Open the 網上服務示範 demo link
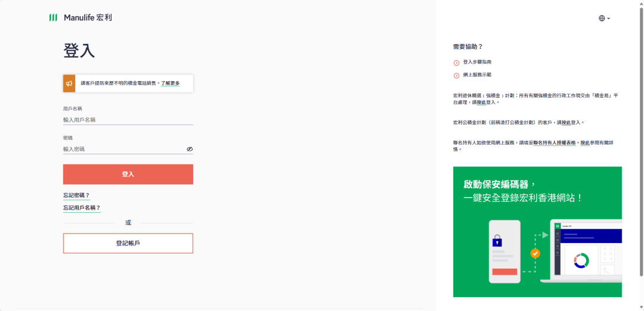Viewport: 644px width, 311px height. [477, 75]
